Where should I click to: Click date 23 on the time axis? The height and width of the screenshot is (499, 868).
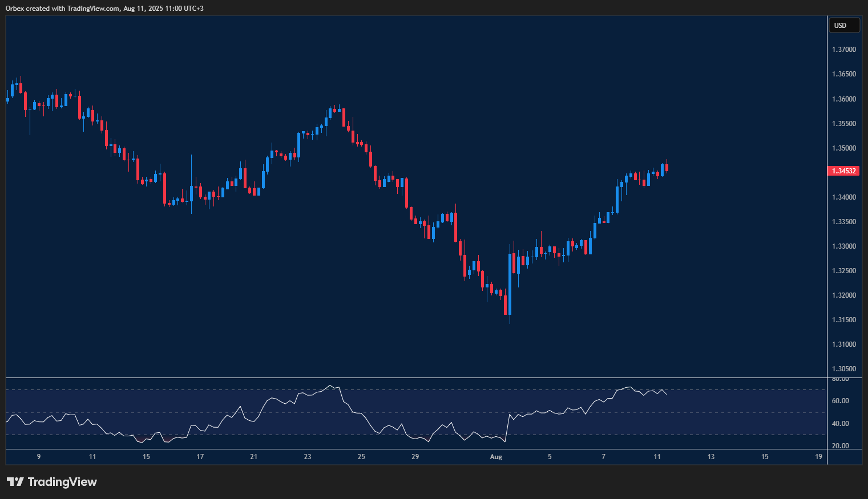308,457
